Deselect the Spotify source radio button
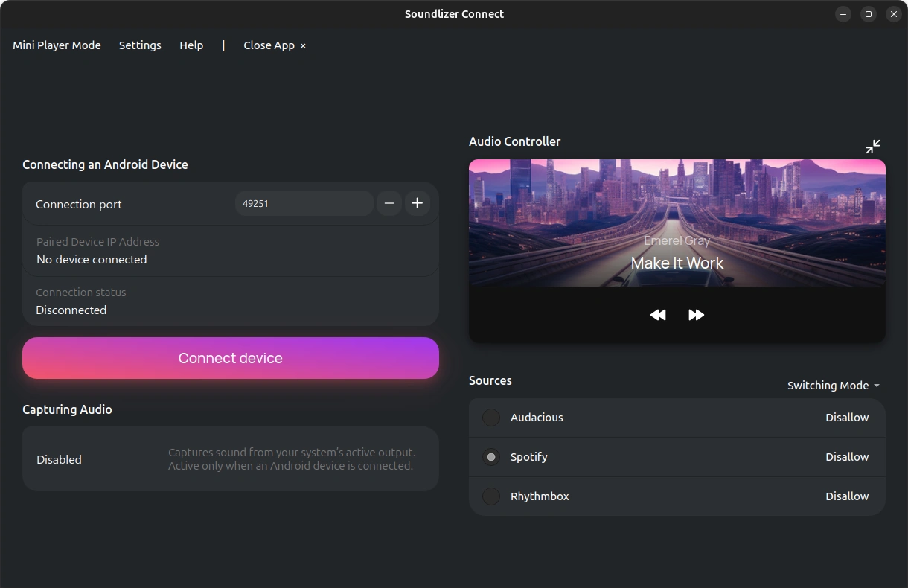 click(x=491, y=457)
